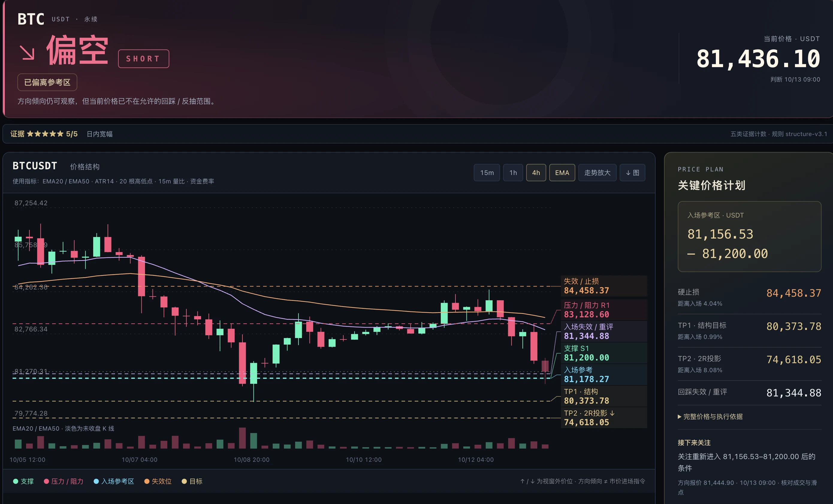This screenshot has width=833, height=504.
Task: Click 硬止损 value 84,458.37 in plan
Action: (793, 293)
